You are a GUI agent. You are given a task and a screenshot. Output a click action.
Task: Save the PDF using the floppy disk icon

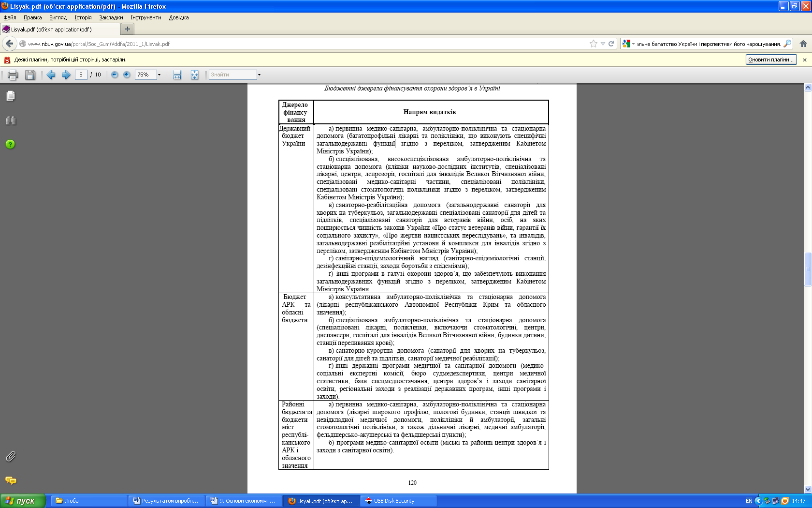(30, 75)
